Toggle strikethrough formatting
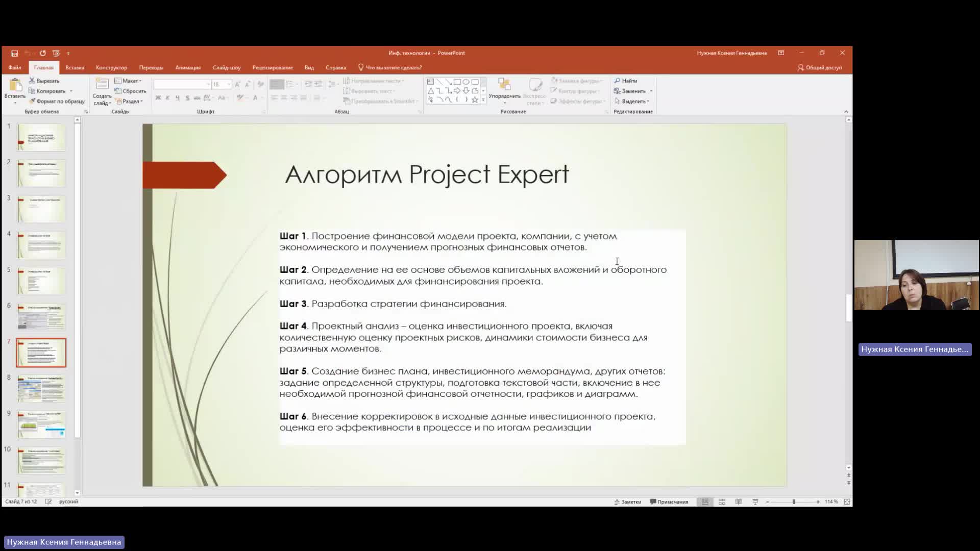This screenshot has width=980, height=551. pos(197,98)
